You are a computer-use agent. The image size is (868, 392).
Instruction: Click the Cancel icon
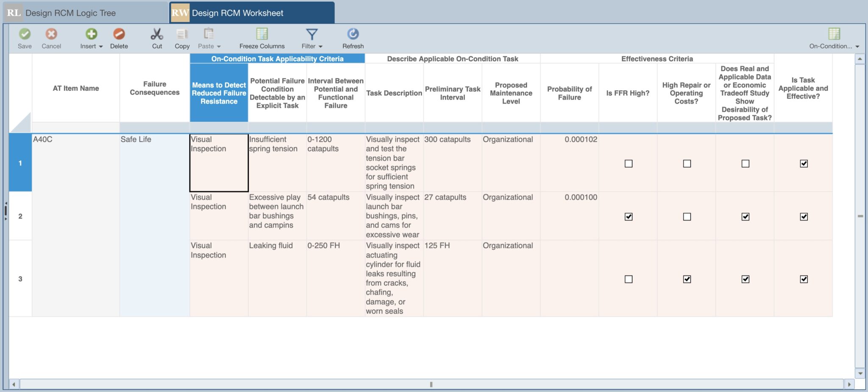coord(51,34)
